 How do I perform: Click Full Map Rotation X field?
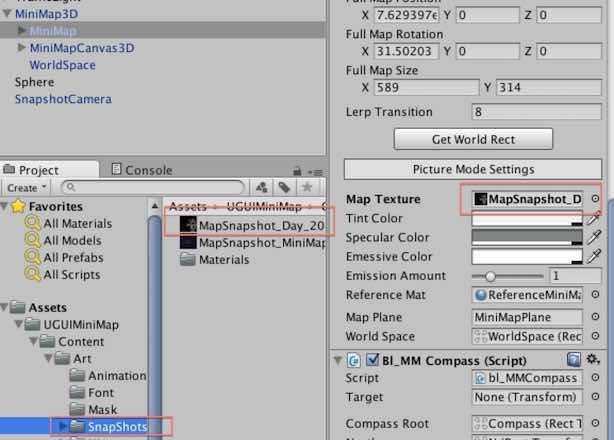(406, 51)
